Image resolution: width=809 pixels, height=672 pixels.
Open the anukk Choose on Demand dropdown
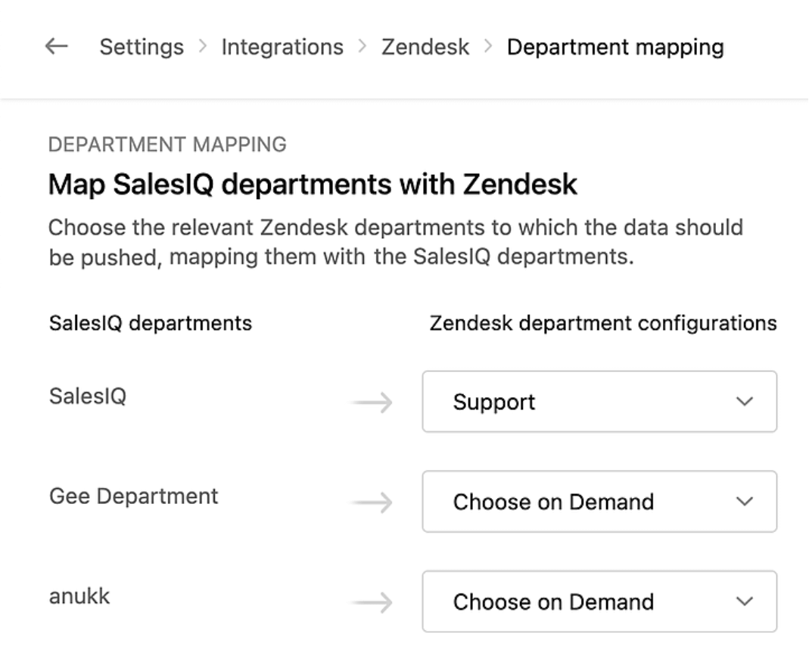pos(599,602)
